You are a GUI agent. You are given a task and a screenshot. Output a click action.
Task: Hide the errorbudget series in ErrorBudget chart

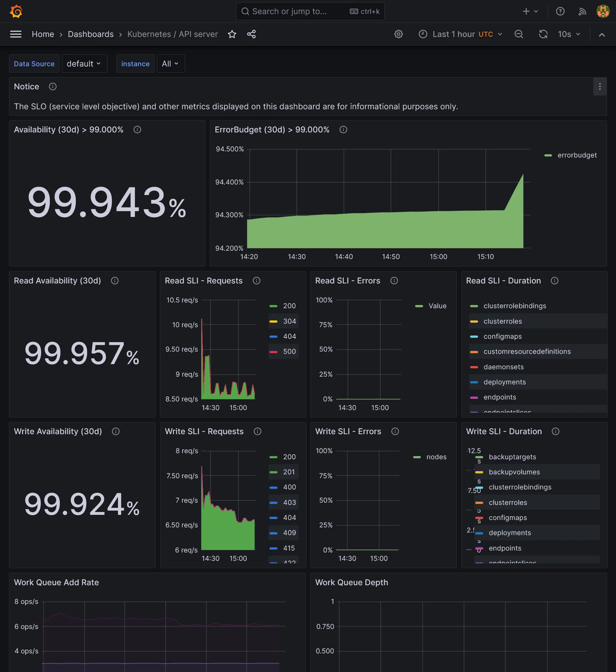pyautogui.click(x=577, y=155)
